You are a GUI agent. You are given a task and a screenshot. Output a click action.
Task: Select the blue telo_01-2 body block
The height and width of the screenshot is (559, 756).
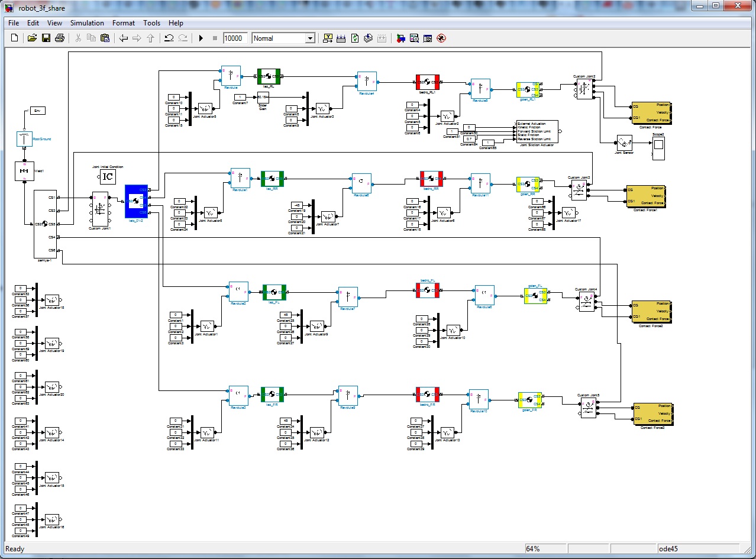coord(136,201)
